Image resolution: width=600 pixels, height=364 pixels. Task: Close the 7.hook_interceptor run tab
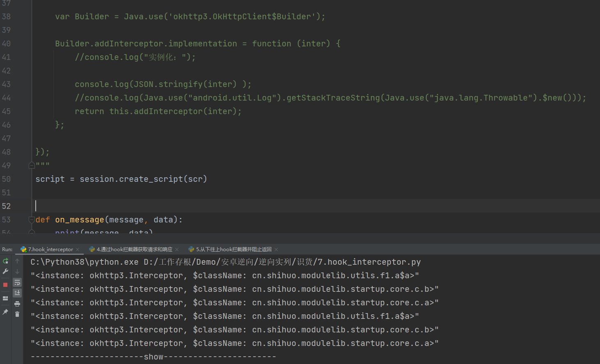78,250
